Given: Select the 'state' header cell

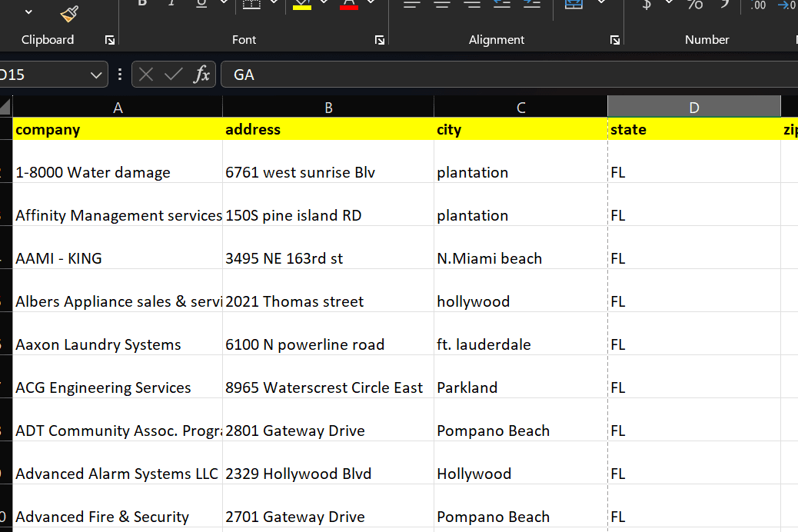Looking at the screenshot, I should 694,129.
